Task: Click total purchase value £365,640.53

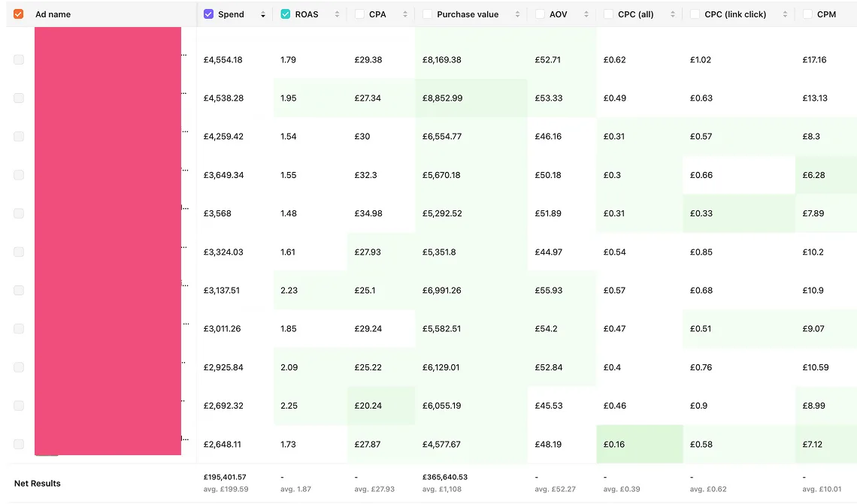Action: [x=445, y=477]
